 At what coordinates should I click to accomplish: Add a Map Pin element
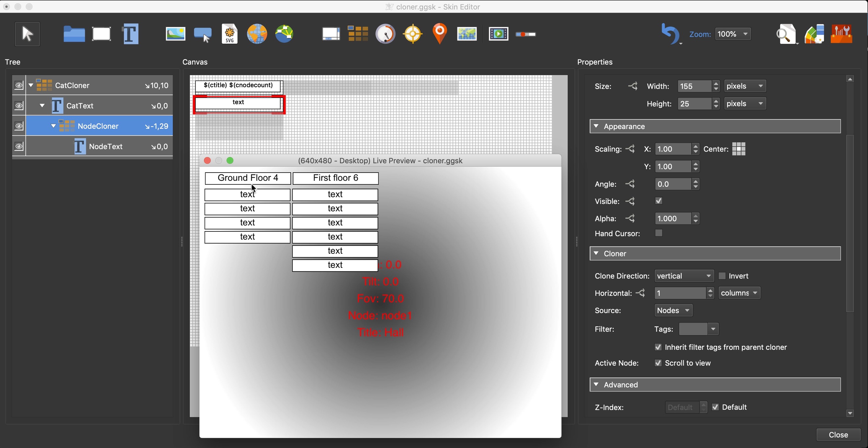click(x=440, y=34)
